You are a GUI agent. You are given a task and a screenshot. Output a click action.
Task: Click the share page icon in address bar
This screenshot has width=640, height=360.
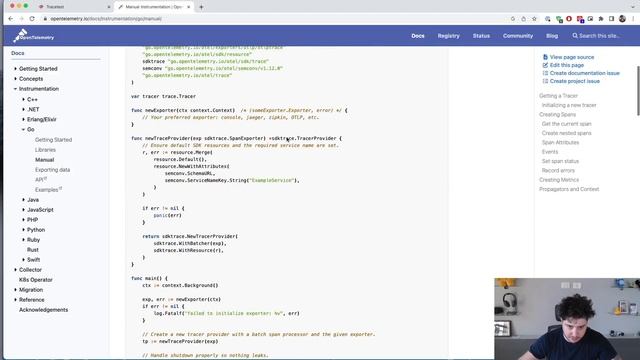point(524,19)
